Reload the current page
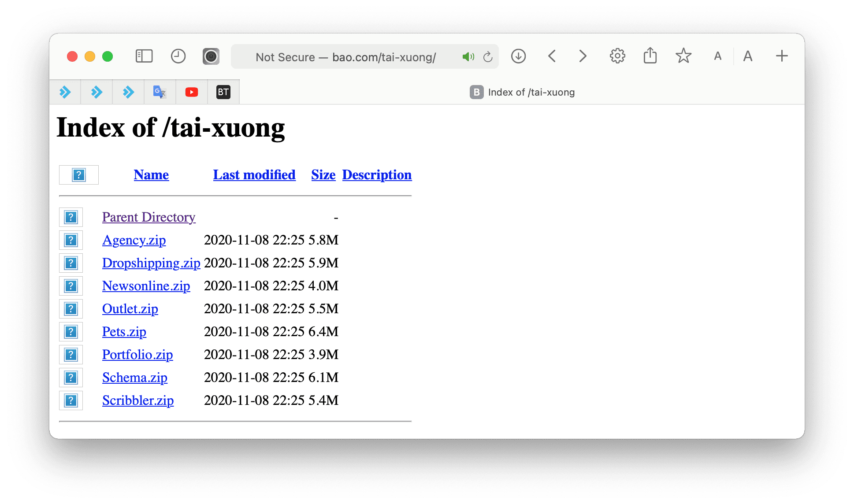This screenshot has height=504, width=854. (x=488, y=56)
